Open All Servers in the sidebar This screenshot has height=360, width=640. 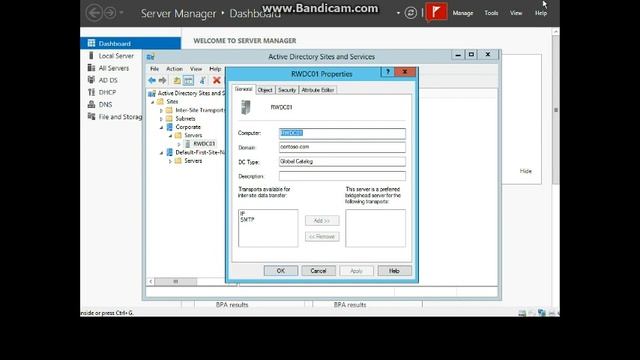click(x=113, y=68)
